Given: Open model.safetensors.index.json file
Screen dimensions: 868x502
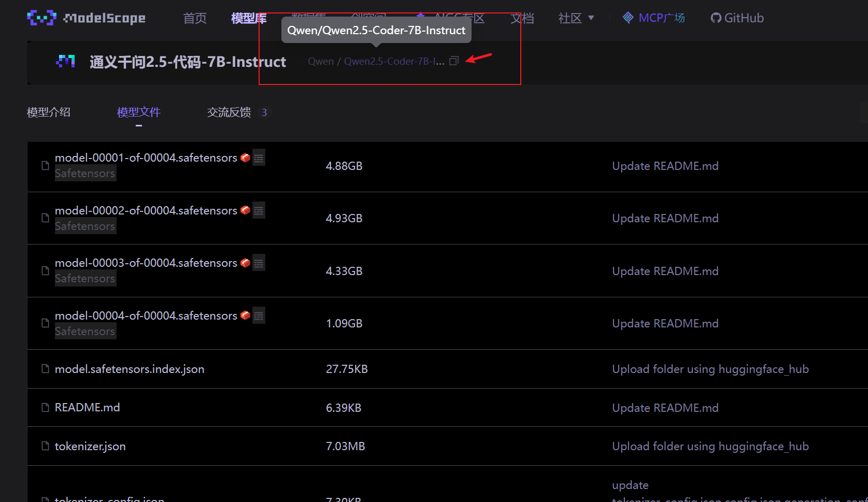Looking at the screenshot, I should [130, 369].
